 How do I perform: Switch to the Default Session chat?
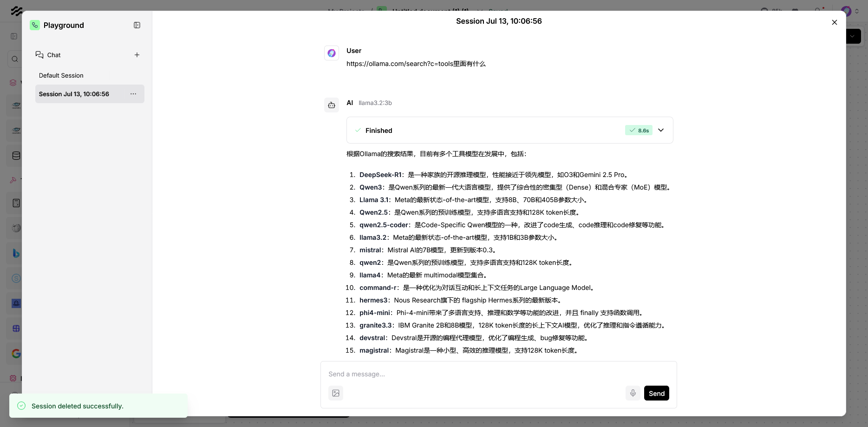point(61,75)
